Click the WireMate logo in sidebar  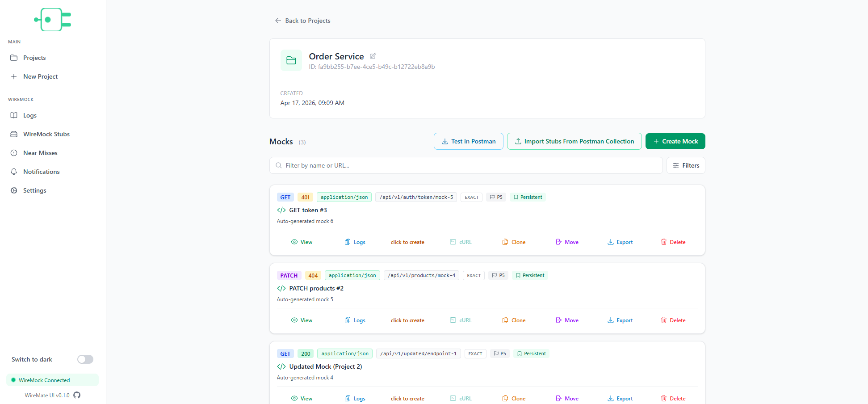click(53, 20)
